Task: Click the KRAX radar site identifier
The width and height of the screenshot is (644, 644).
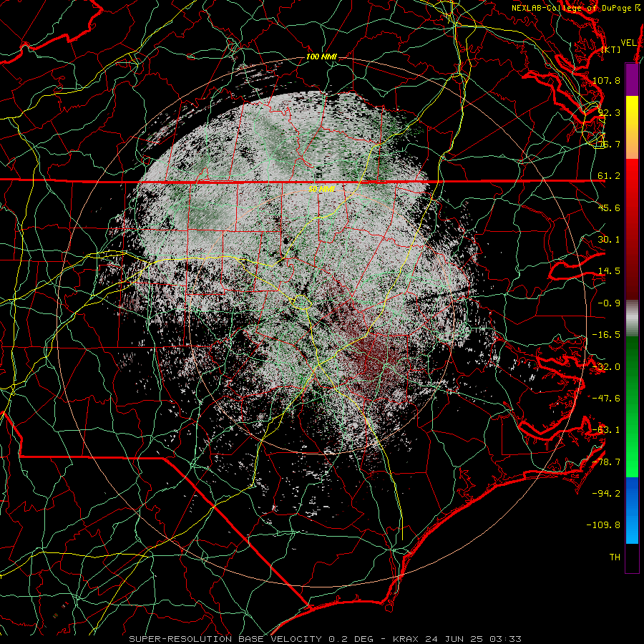Action: coord(406,639)
